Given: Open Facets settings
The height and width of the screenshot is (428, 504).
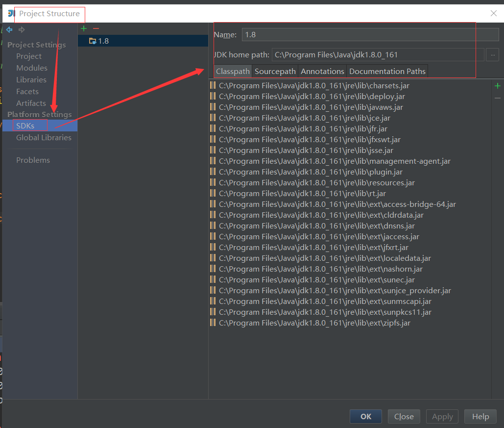Looking at the screenshot, I should point(27,92).
